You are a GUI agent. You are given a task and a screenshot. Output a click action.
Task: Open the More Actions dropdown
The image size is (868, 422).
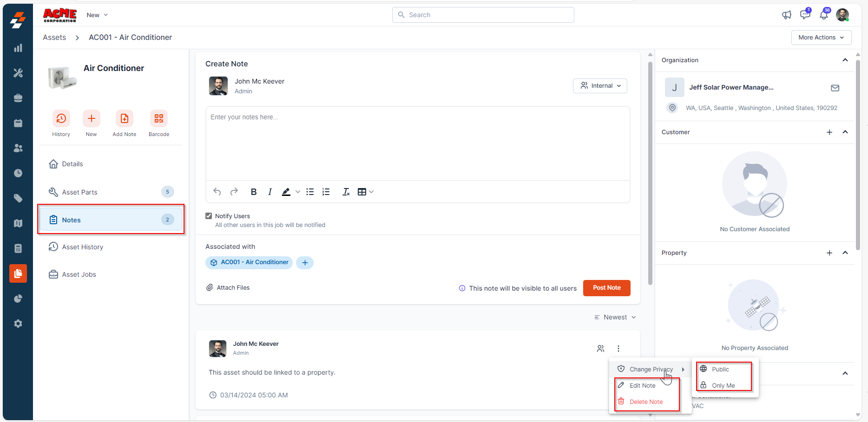[821, 38]
